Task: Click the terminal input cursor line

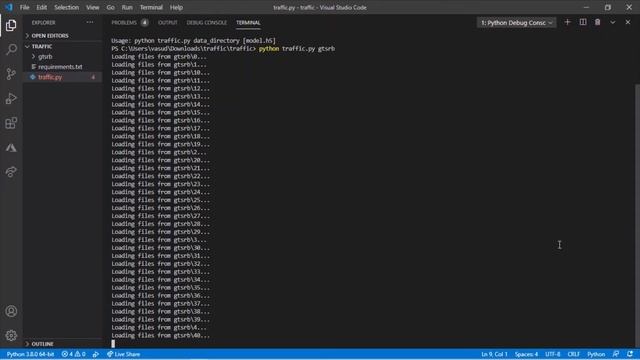Action: tap(113, 344)
